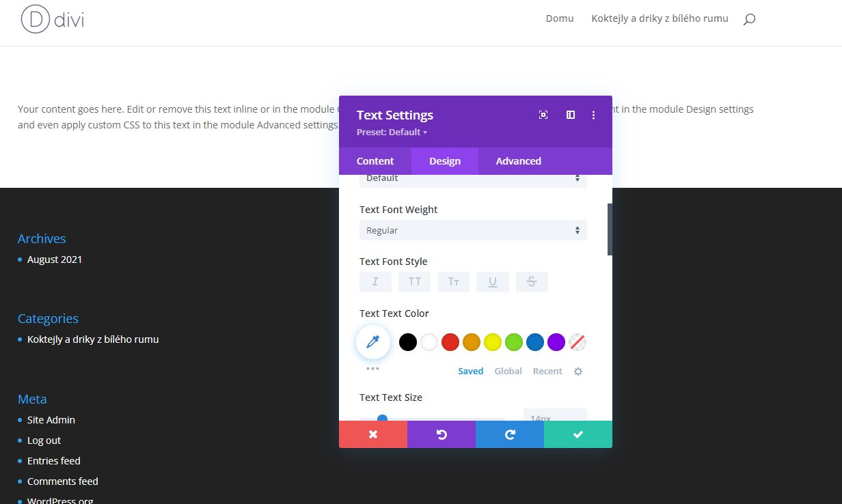Switch to the Content tab
This screenshot has height=504, width=842.
[375, 161]
